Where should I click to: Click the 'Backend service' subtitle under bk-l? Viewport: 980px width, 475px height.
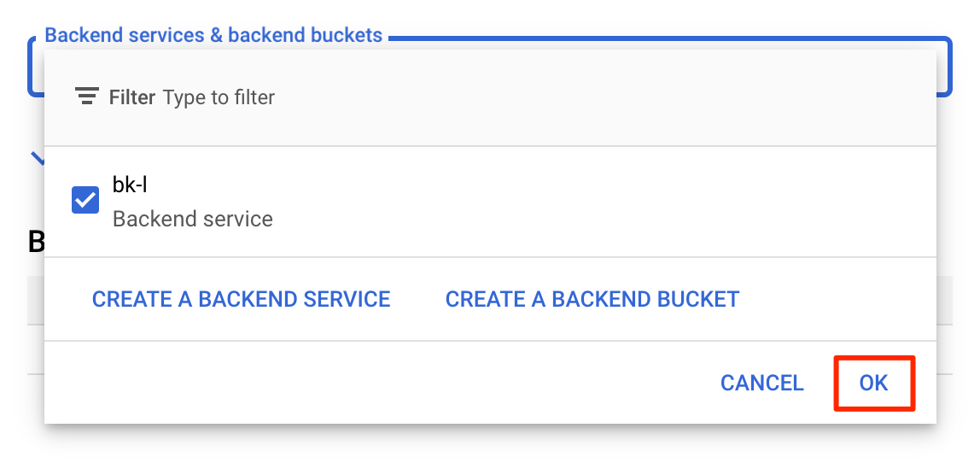tap(192, 219)
